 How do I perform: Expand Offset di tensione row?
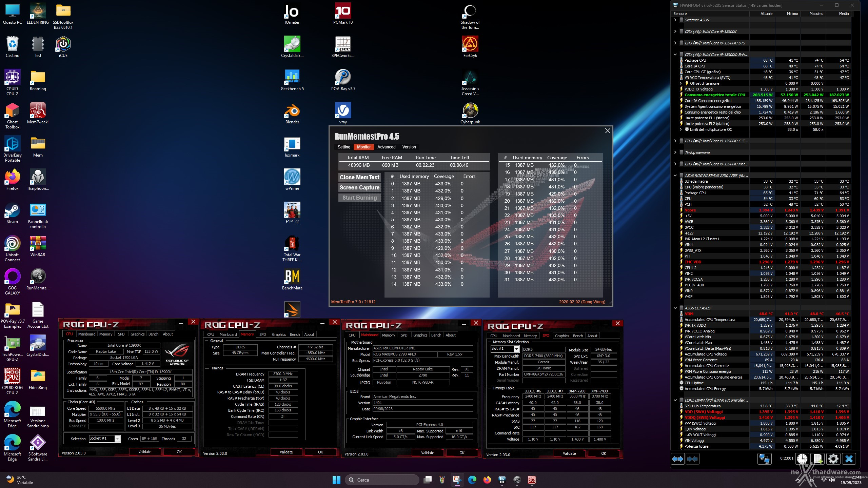coord(680,83)
